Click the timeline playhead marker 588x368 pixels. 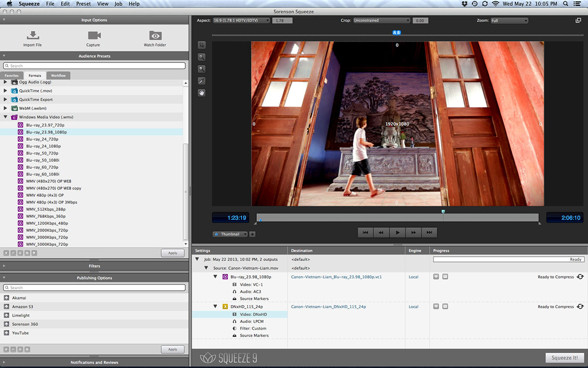pos(443,212)
